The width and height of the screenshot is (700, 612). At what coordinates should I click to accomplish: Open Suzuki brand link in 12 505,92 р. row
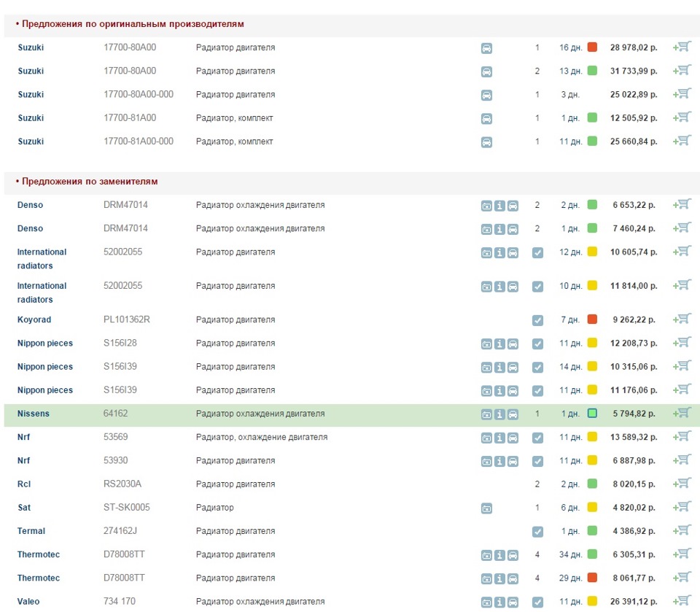pyautogui.click(x=31, y=118)
